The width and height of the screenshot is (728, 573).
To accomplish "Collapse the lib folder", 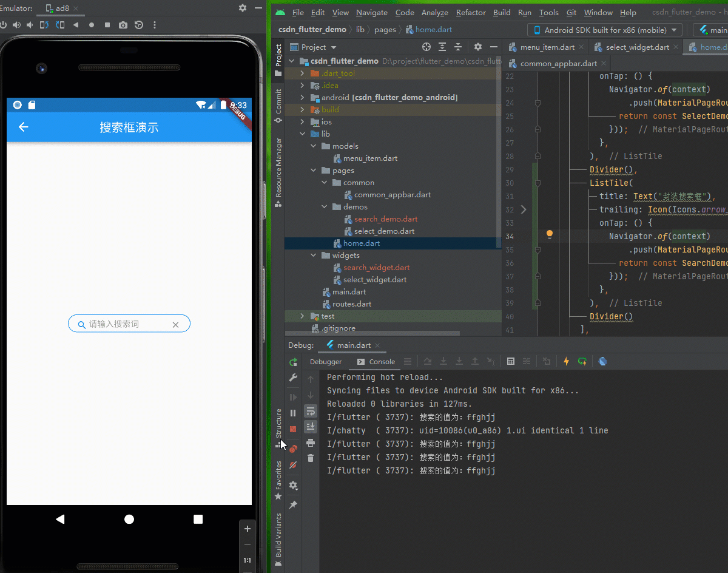I will [x=303, y=134].
